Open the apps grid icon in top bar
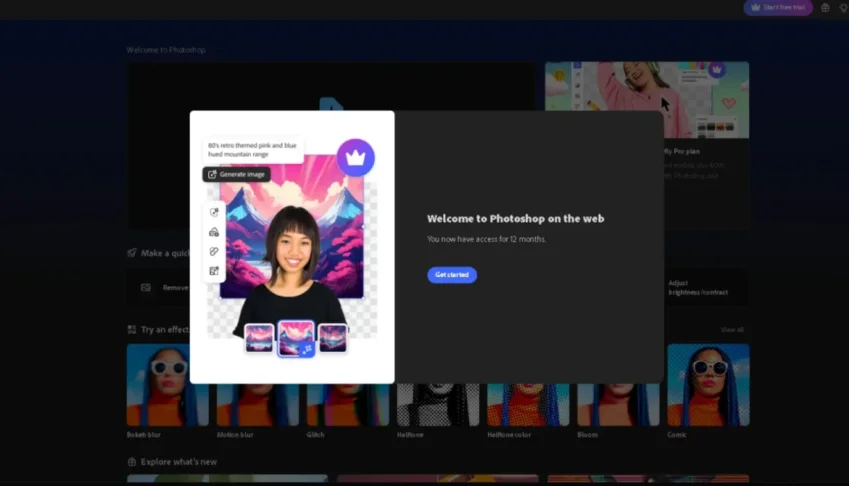This screenshot has width=849, height=486. [x=825, y=8]
